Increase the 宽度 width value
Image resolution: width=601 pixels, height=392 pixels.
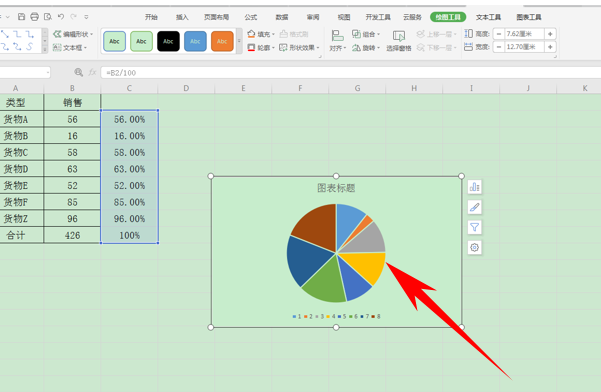pos(550,47)
